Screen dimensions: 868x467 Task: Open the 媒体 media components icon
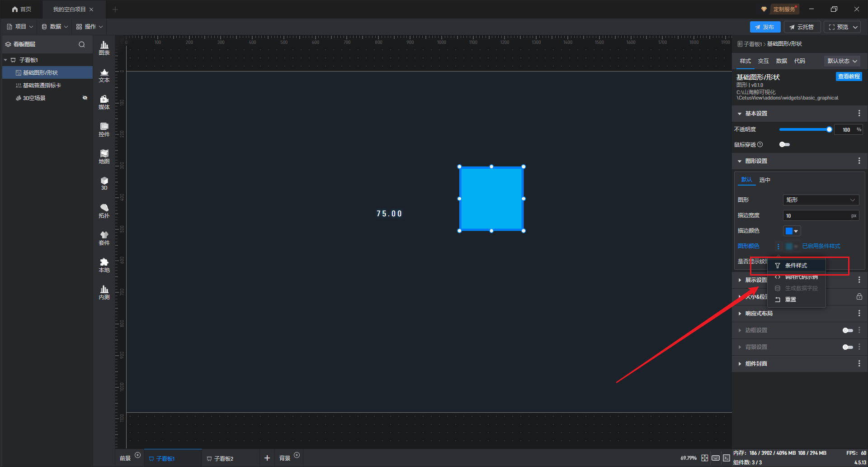click(104, 102)
